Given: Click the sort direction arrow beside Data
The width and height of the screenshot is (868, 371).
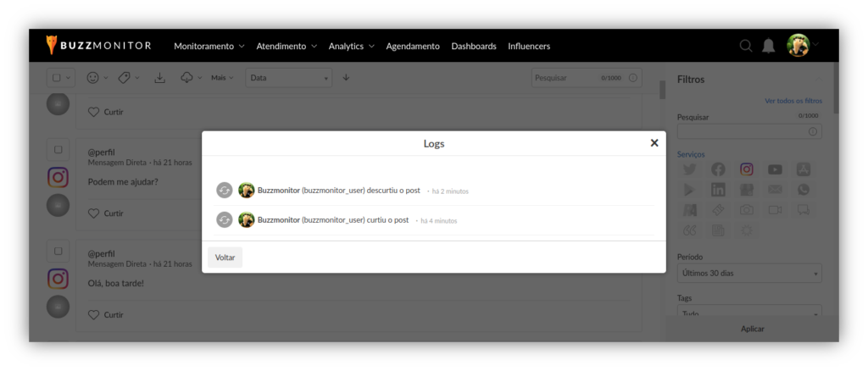Looking at the screenshot, I should (x=346, y=78).
